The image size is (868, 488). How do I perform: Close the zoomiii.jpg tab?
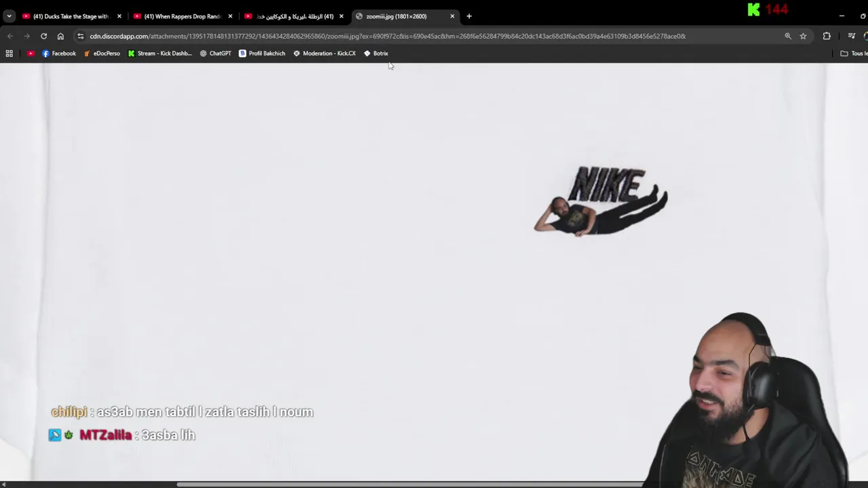coord(452,16)
